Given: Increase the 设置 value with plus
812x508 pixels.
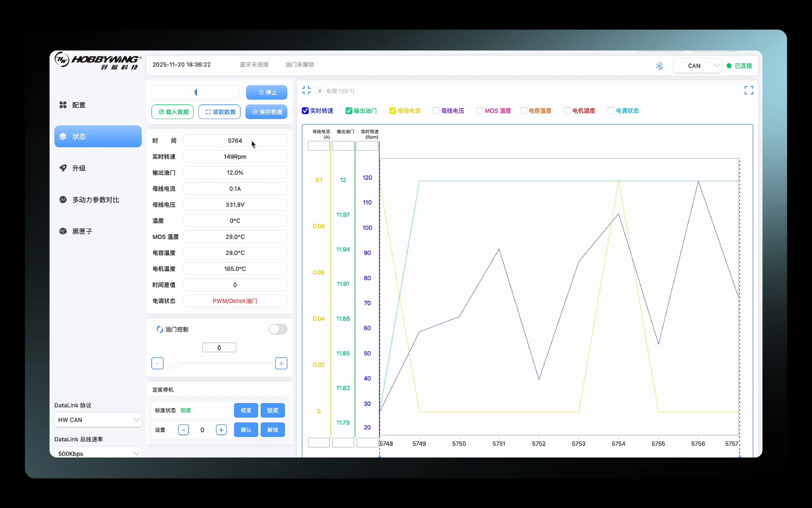Looking at the screenshot, I should pyautogui.click(x=221, y=430).
